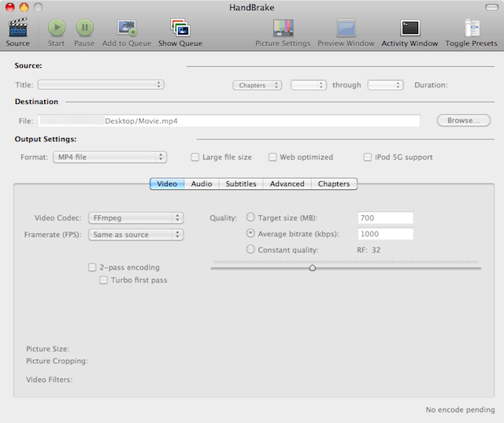Screen dimensions: 504x423
Task: Click Add to Queue icon
Action: 126,28
